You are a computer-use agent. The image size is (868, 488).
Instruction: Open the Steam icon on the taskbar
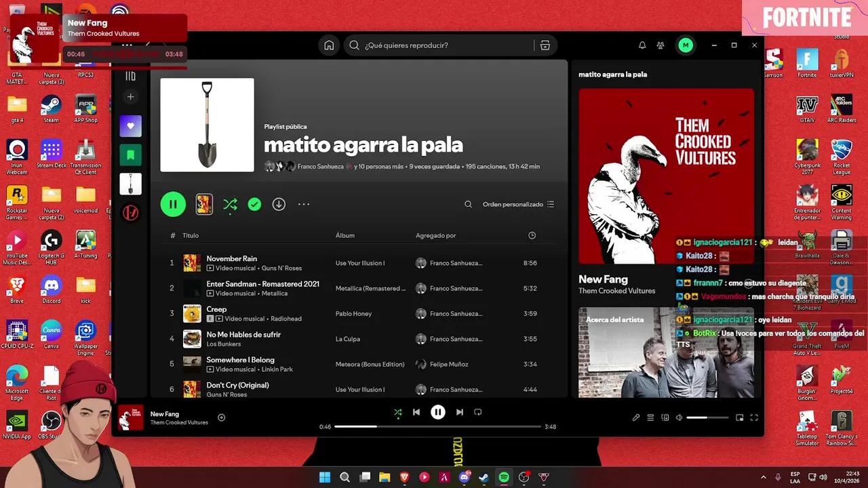pyautogui.click(x=484, y=477)
